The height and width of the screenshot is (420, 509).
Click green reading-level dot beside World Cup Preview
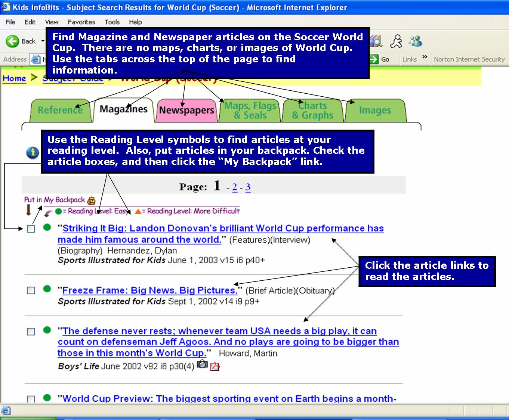coord(47,398)
